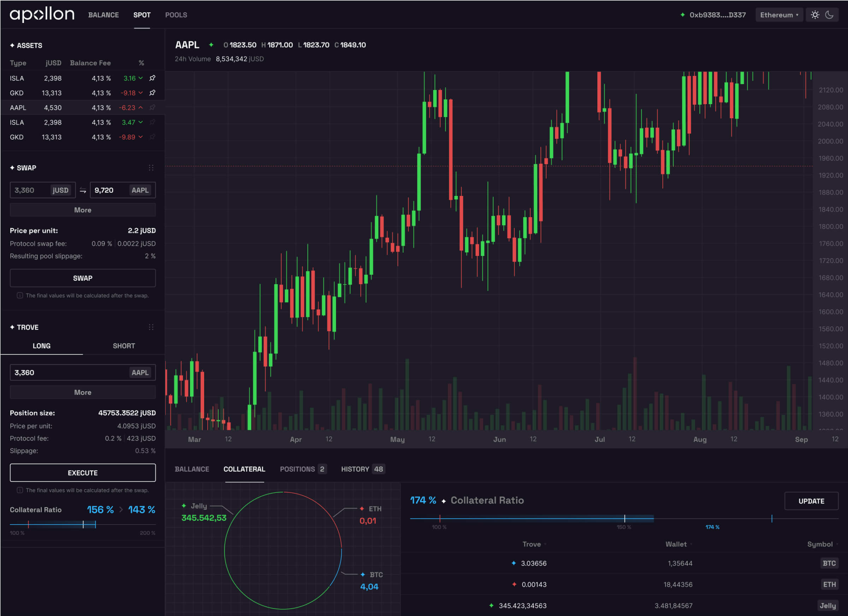Click the 9,720 AAPL swap input field
848x616 pixels.
pyautogui.click(x=123, y=190)
